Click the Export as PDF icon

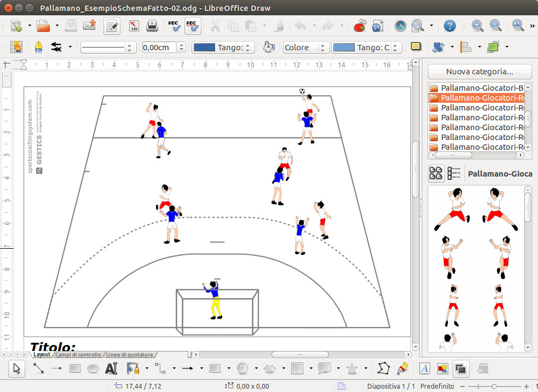(134, 26)
